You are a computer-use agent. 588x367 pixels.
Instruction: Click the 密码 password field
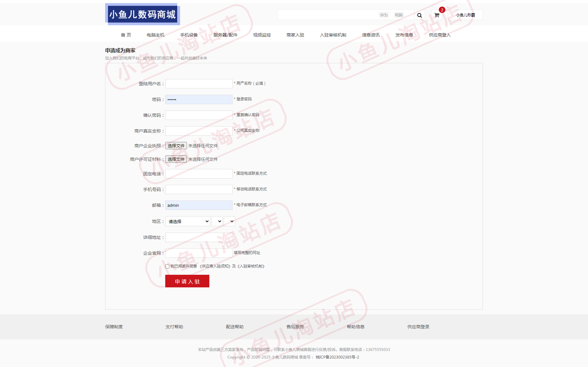[199, 100]
